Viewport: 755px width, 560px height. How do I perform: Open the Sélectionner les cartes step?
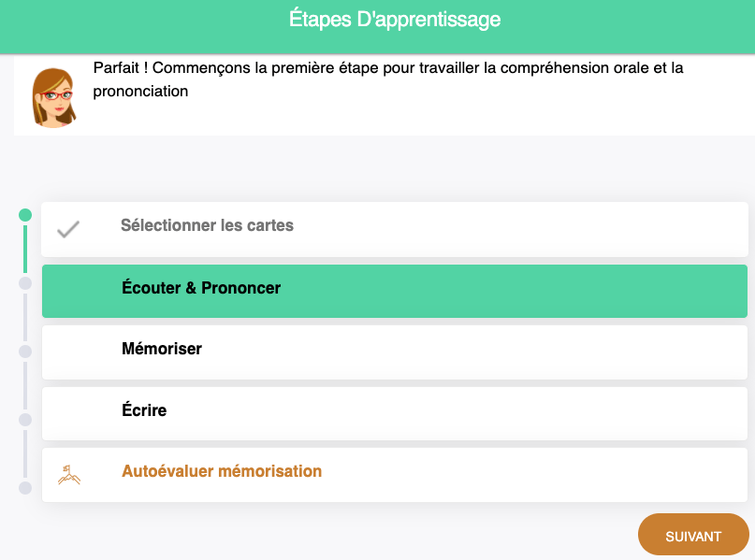(207, 226)
